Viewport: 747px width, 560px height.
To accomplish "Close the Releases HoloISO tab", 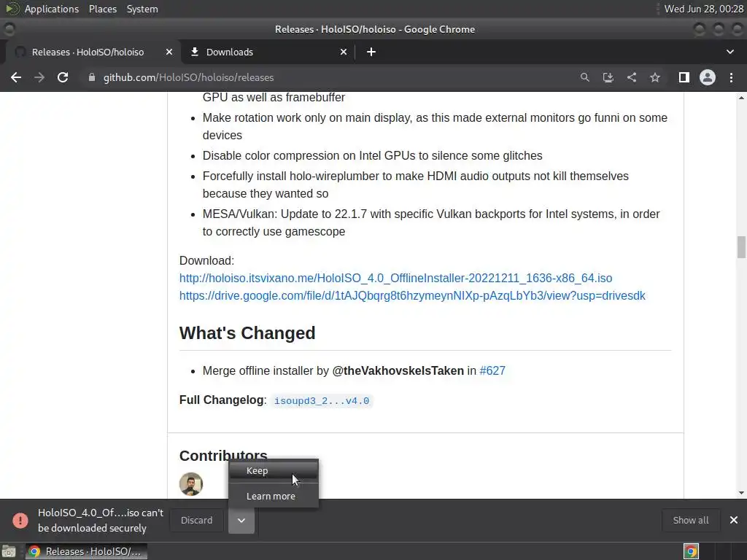I will (x=169, y=52).
